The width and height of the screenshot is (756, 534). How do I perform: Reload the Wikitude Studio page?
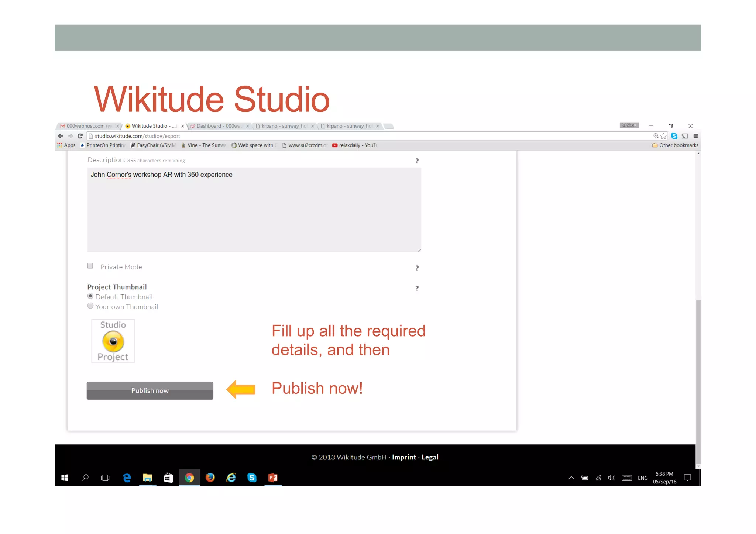(80, 136)
